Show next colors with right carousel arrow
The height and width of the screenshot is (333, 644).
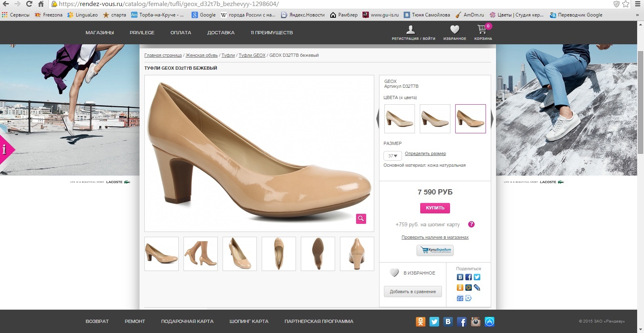pyautogui.click(x=492, y=119)
